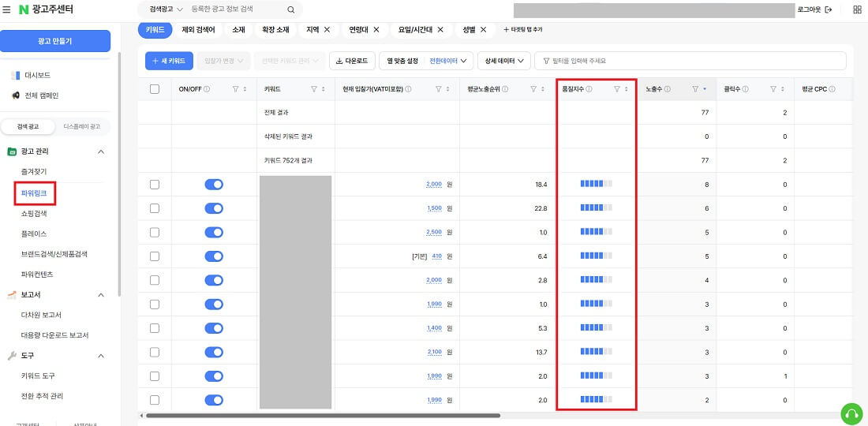Open the 입찰가 변경 dropdown
The image size is (868, 426).
click(224, 61)
